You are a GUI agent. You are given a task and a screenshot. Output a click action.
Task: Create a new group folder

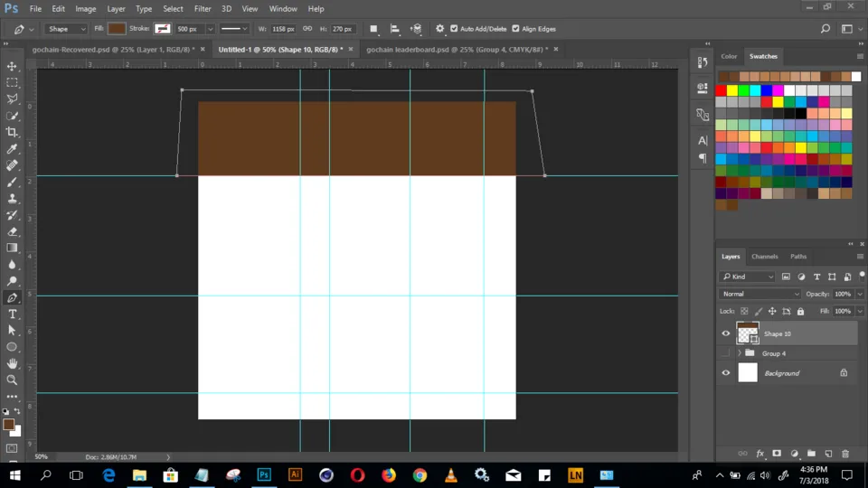pyautogui.click(x=811, y=454)
